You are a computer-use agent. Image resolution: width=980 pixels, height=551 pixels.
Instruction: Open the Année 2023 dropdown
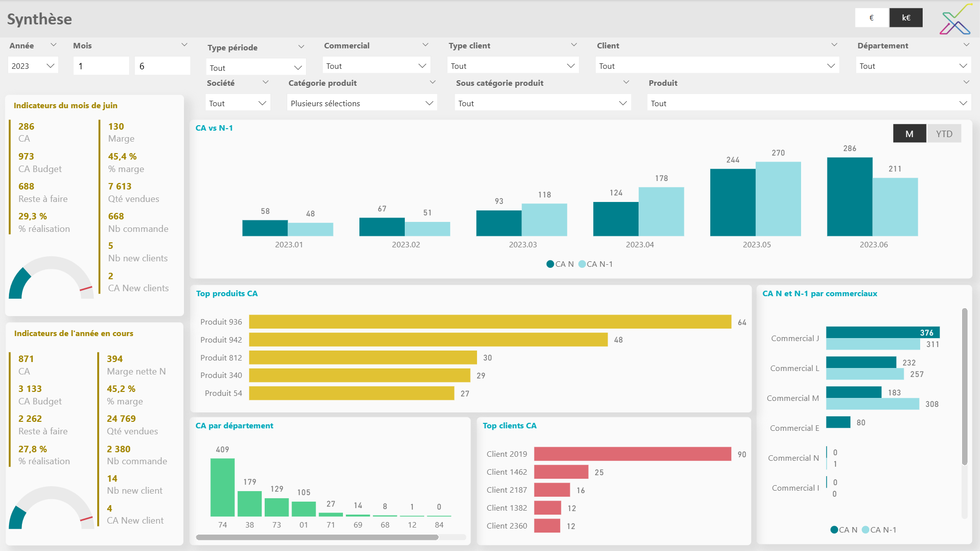click(x=33, y=66)
